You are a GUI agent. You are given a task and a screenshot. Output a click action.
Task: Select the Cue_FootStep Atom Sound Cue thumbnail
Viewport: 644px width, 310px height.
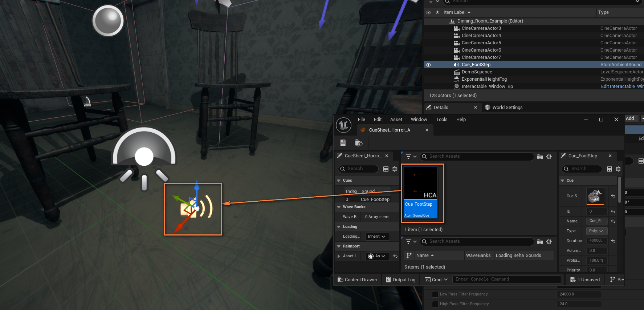tap(421, 193)
